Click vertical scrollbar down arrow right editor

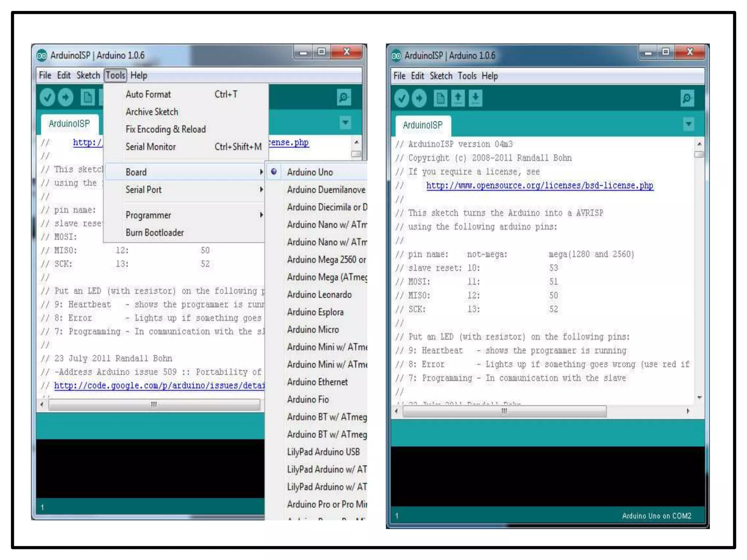[699, 398]
